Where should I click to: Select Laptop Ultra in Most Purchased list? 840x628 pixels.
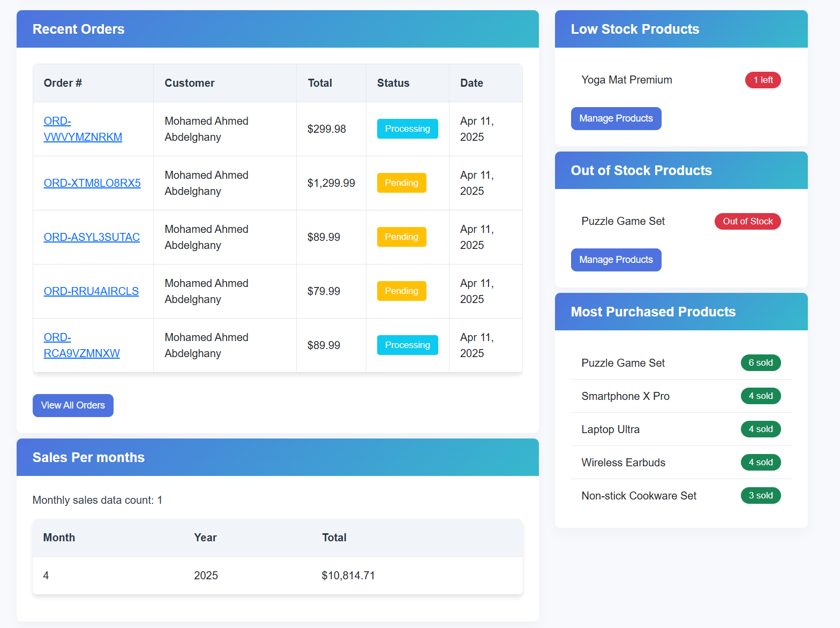pyautogui.click(x=610, y=429)
